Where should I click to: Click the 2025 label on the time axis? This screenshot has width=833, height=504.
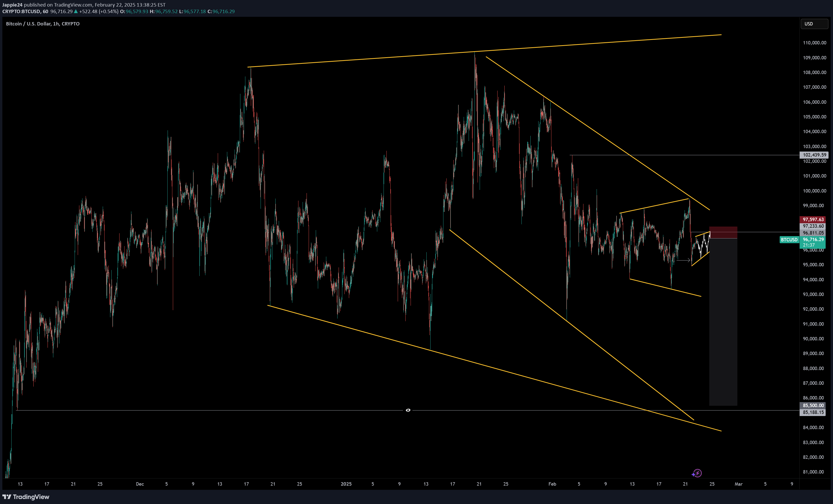click(346, 484)
